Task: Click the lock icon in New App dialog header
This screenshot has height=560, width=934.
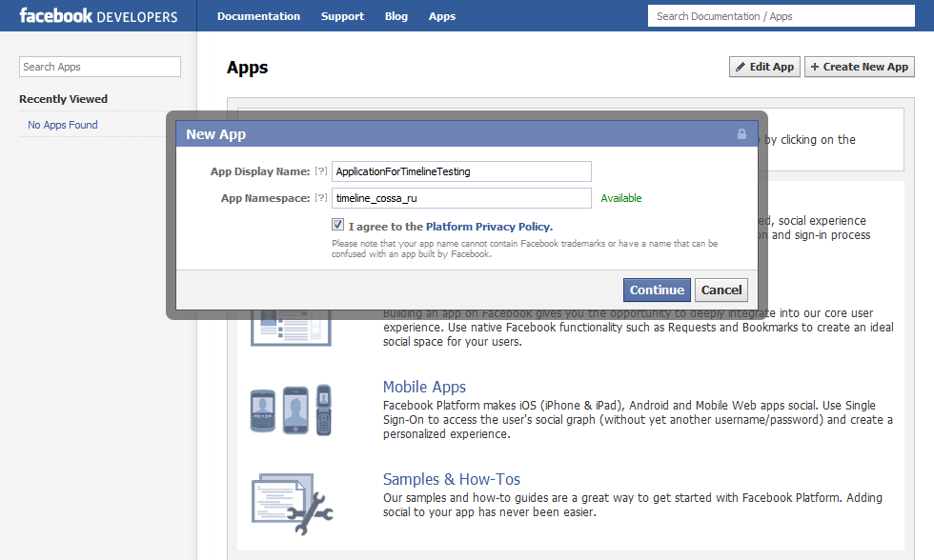Action: click(741, 134)
